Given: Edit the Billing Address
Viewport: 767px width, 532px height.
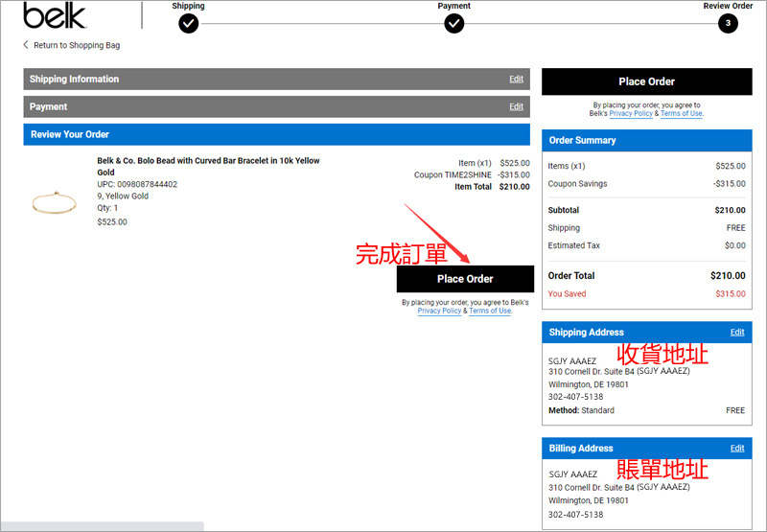Looking at the screenshot, I should 736,449.
